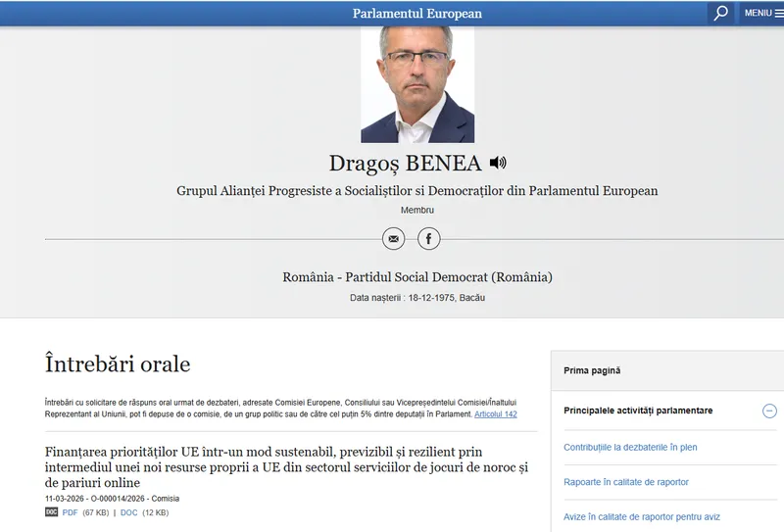This screenshot has width=784, height=532.
Task: Click the S&D political group name text
Action: click(x=417, y=190)
